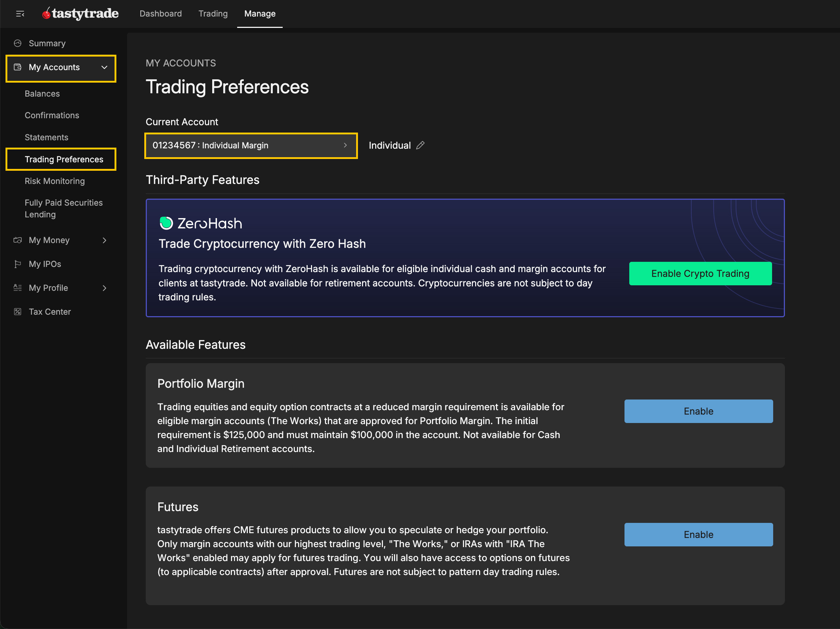Click the tastytrade cherry logo
Image resolution: width=840 pixels, height=629 pixels.
pos(46,14)
